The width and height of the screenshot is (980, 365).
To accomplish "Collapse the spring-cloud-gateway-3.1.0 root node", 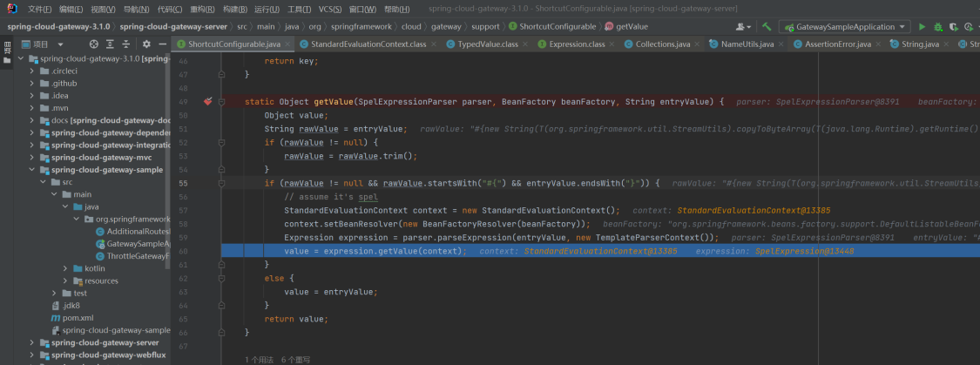I will click(21, 58).
